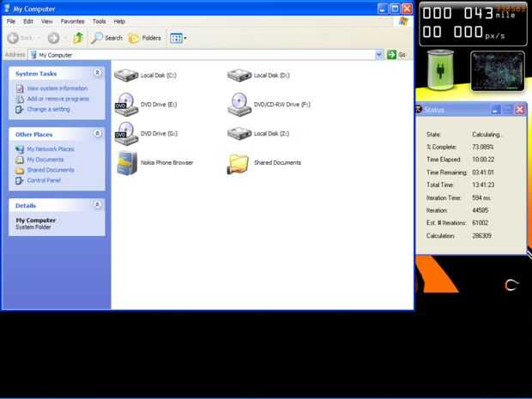Expand the Address bar dropdown arrow

[379, 55]
